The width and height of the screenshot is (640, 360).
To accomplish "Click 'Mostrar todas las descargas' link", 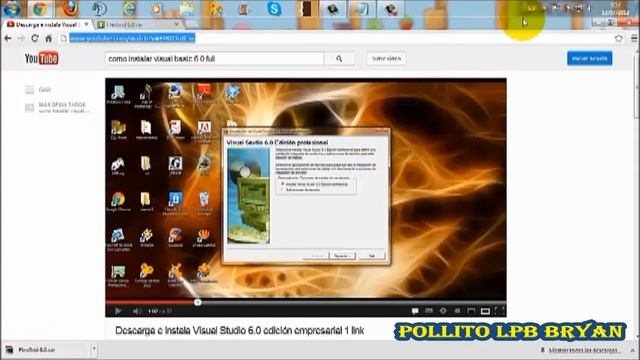I will pos(584,350).
